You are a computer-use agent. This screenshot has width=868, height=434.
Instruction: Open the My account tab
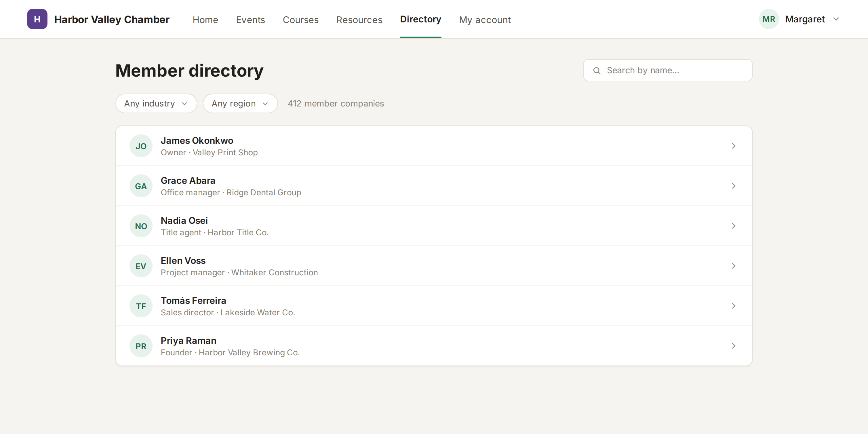pyautogui.click(x=485, y=20)
